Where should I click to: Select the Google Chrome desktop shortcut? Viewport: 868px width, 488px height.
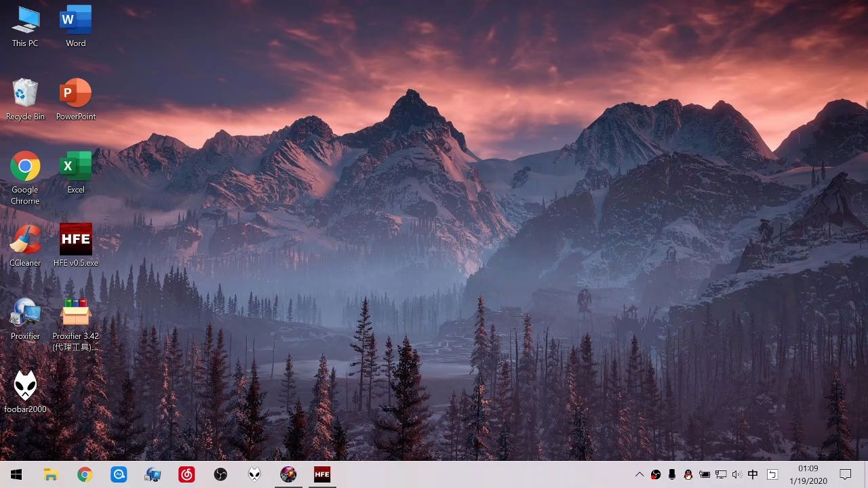click(x=25, y=178)
